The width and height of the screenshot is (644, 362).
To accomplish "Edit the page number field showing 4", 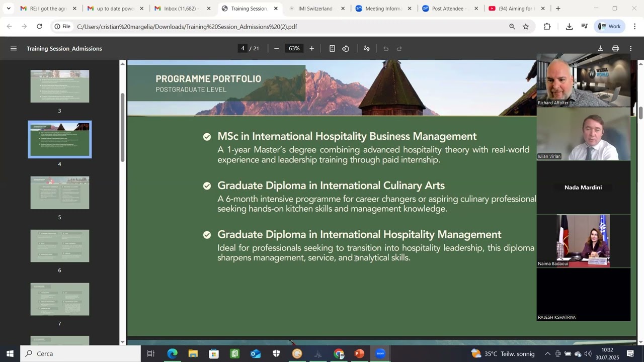I will [243, 49].
